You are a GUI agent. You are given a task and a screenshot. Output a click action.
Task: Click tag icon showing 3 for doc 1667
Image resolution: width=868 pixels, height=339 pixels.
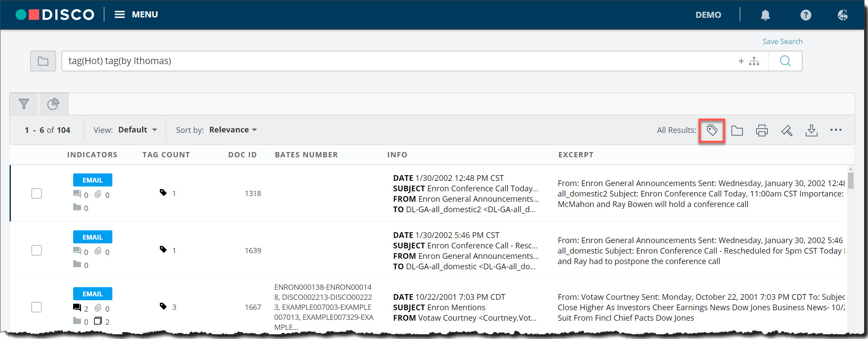coord(163,306)
